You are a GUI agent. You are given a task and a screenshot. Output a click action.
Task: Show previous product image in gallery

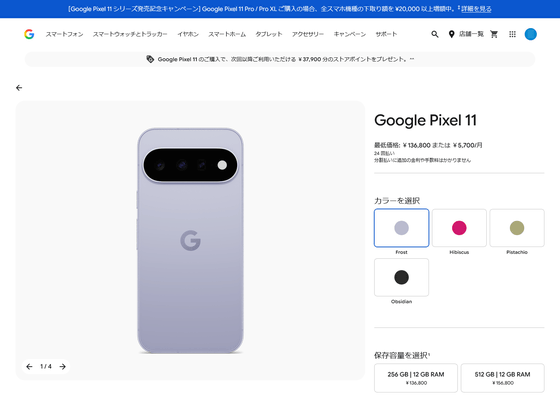click(29, 366)
